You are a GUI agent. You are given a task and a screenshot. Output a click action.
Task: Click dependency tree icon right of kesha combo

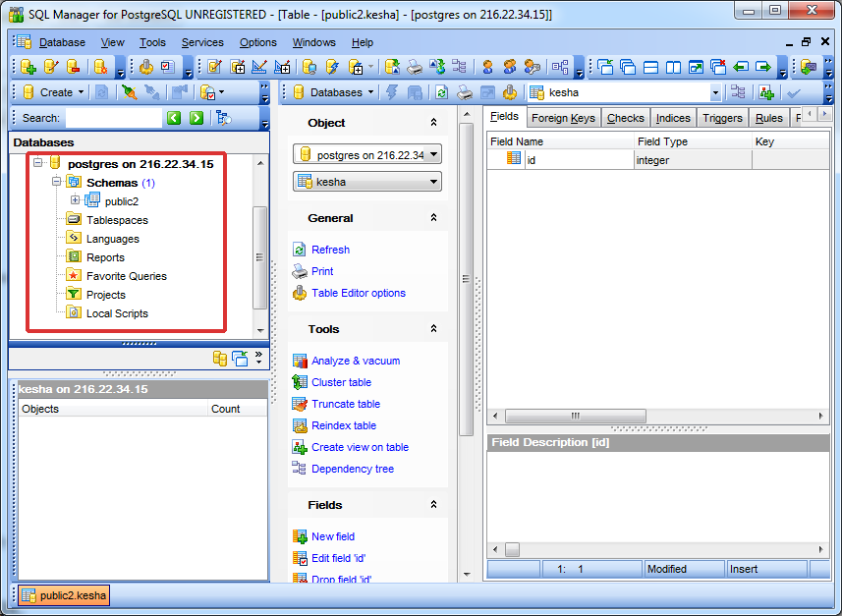739,92
